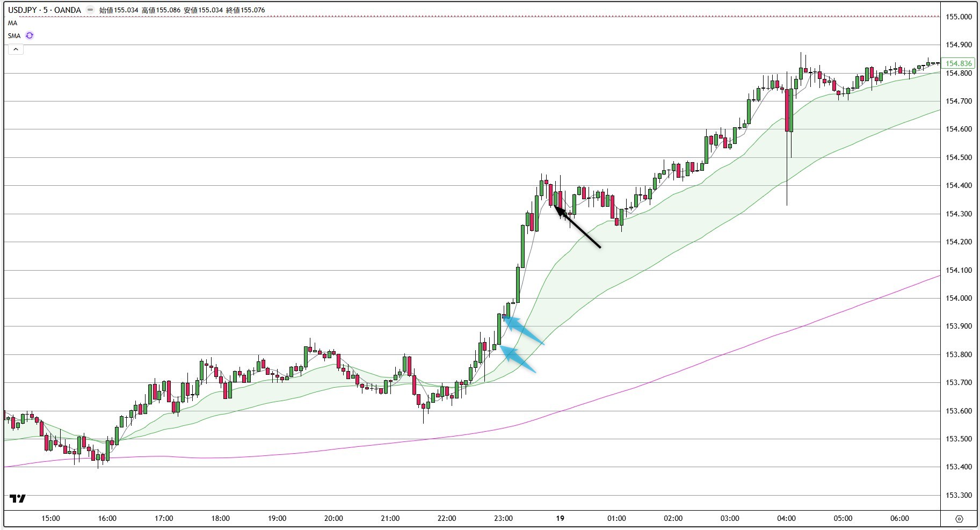The height and width of the screenshot is (530, 980).
Task: Select the MA indicator legend
Action: [12, 23]
